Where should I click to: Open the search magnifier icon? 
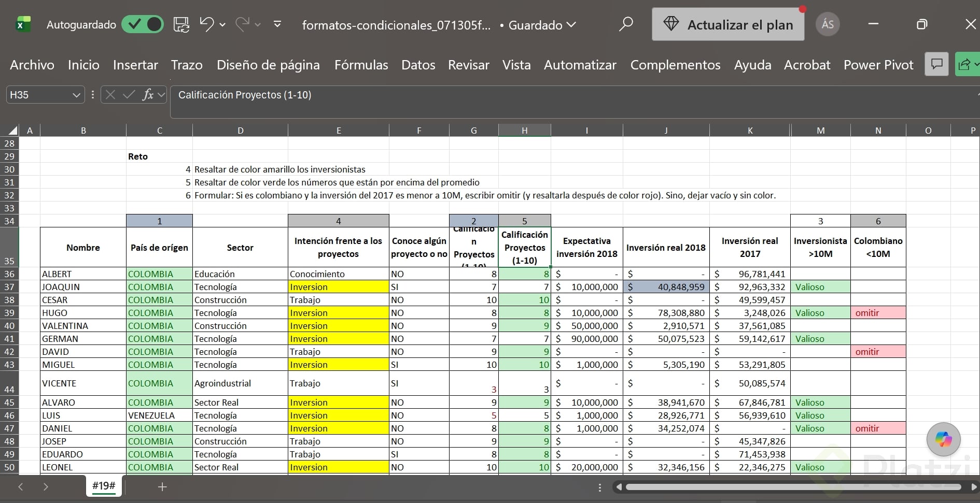tap(626, 24)
